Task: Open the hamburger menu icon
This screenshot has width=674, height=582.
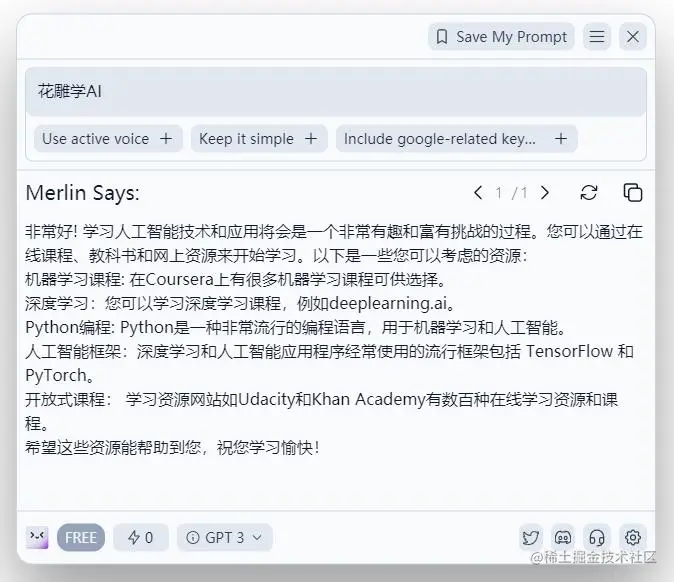Action: point(597,37)
